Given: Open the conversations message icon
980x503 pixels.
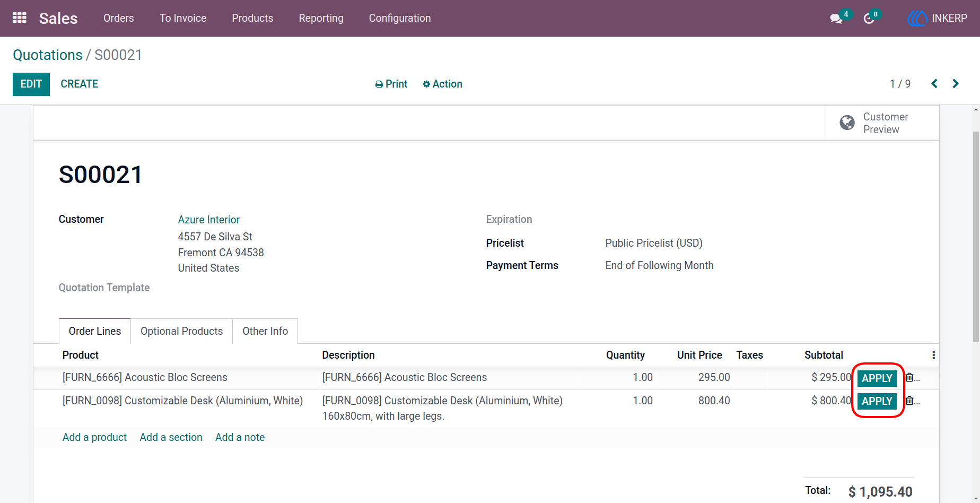Looking at the screenshot, I should [836, 19].
